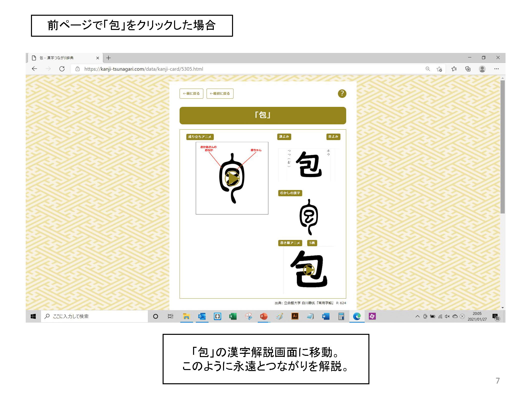Click the ←最初に戻る button
532x399 pixels.
[x=220, y=94]
